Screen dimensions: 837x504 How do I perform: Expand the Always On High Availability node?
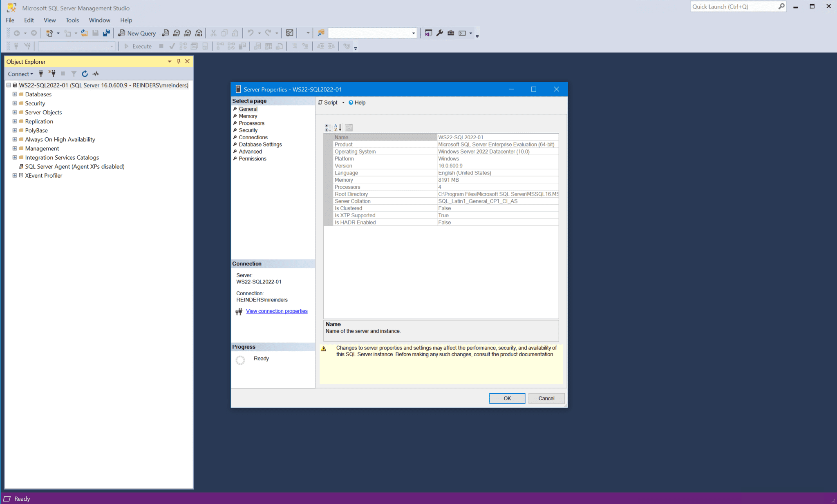click(15, 139)
